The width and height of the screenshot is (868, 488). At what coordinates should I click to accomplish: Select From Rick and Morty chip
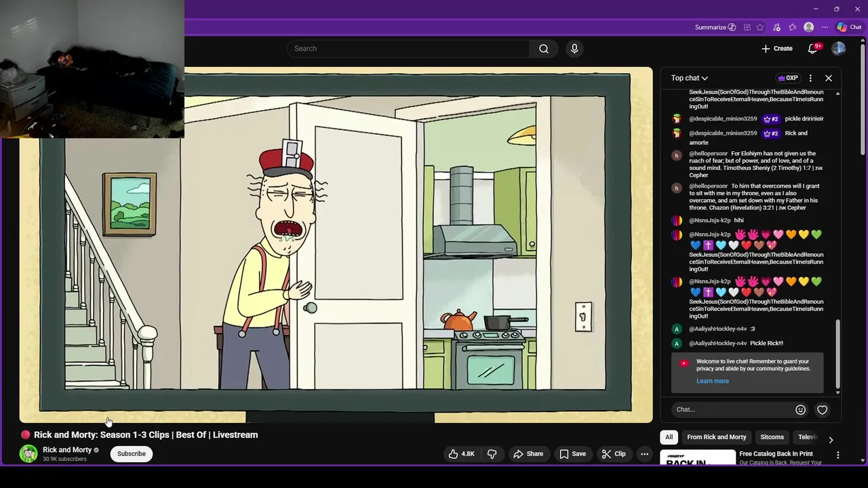pyautogui.click(x=716, y=437)
